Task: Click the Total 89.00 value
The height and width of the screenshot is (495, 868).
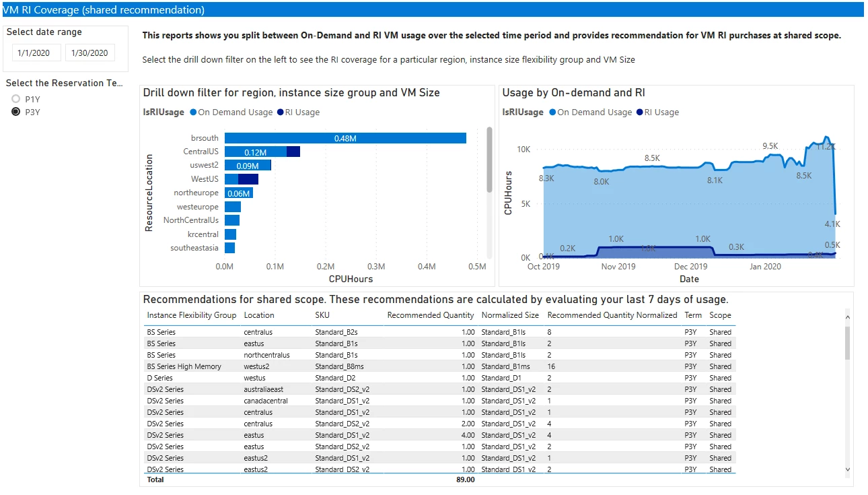Action: (x=465, y=480)
